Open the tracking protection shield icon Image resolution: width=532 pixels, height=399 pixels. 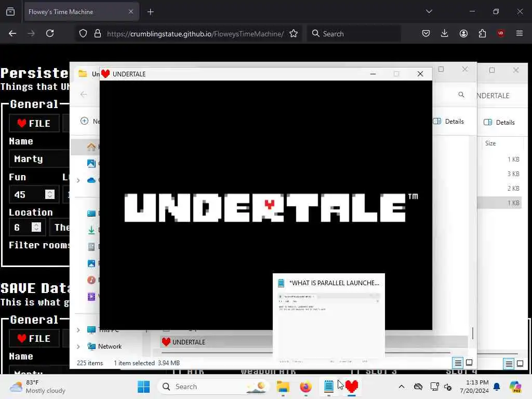(x=83, y=33)
